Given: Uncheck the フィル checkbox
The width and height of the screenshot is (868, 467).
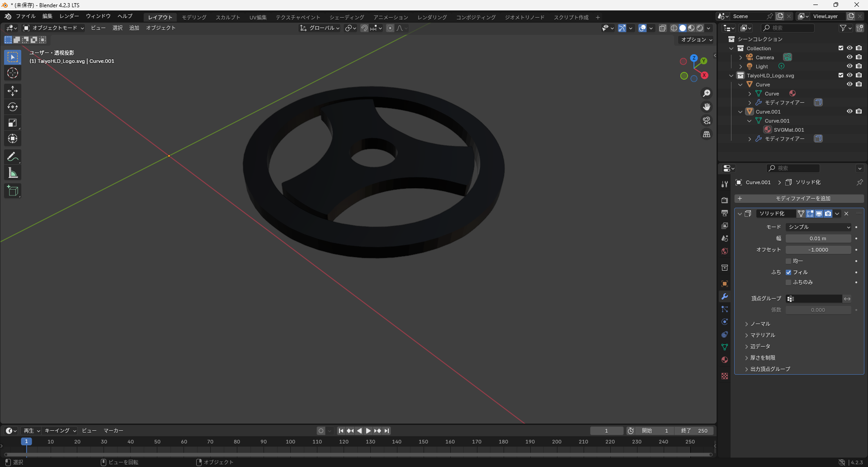Looking at the screenshot, I should pyautogui.click(x=788, y=272).
